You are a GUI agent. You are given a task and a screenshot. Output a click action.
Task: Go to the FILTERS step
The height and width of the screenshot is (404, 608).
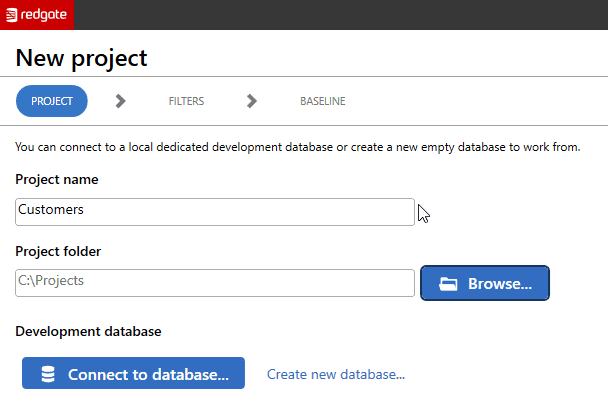[x=186, y=101]
